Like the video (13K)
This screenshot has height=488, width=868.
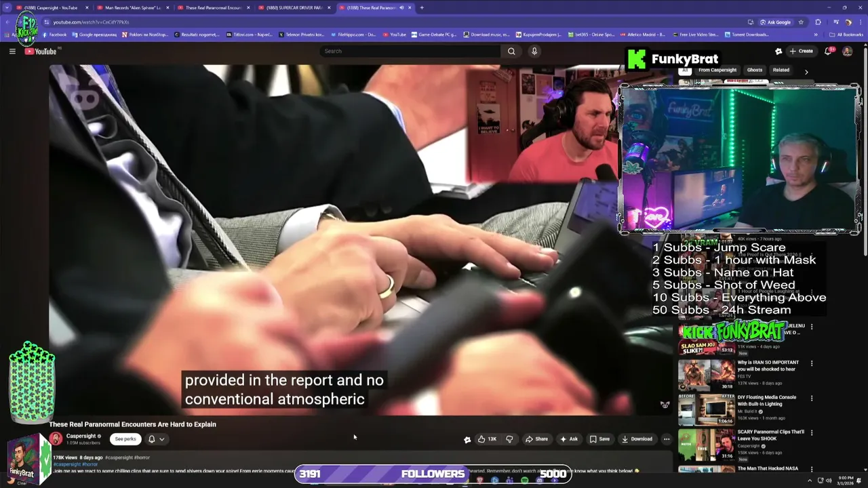pyautogui.click(x=487, y=439)
